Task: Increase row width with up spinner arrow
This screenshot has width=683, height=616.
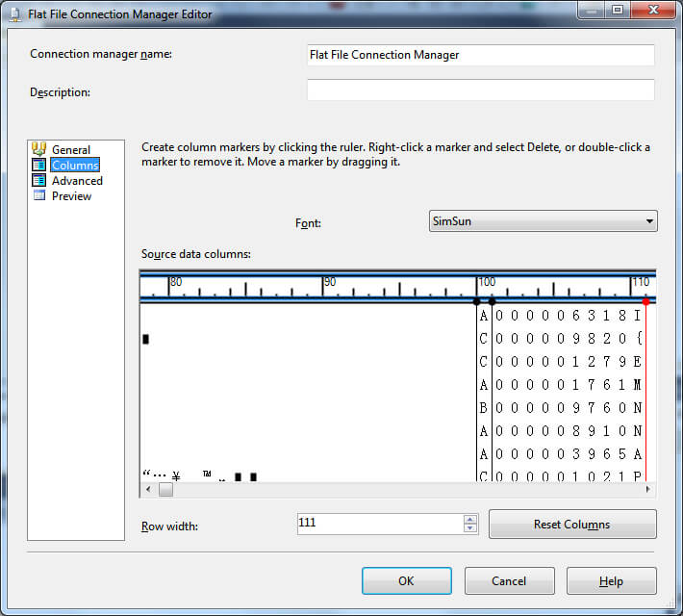Action: pos(470,519)
